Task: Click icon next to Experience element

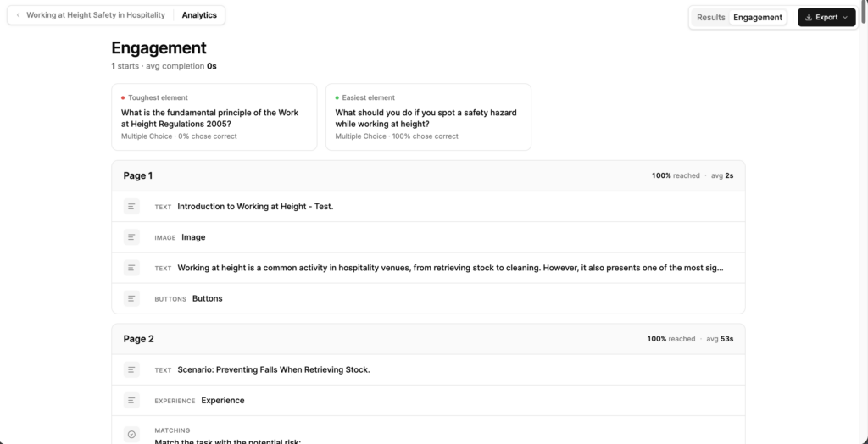Action: [x=131, y=400]
